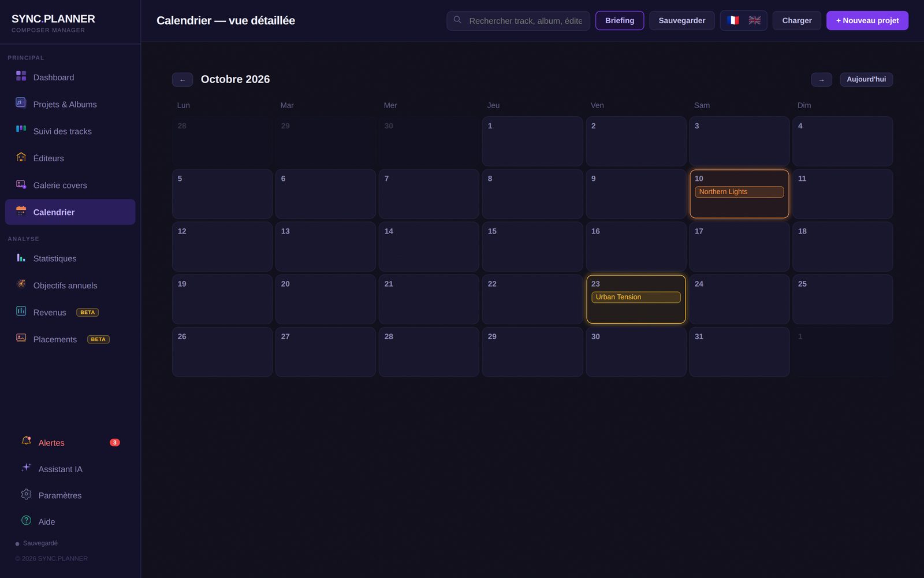Open the Statistiques menu item

(x=70, y=258)
